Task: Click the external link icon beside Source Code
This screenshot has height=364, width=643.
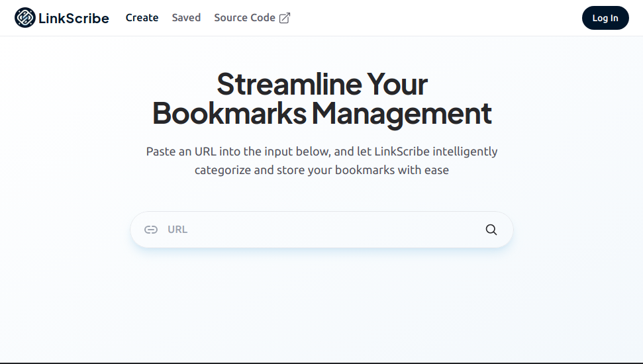Action: point(285,18)
